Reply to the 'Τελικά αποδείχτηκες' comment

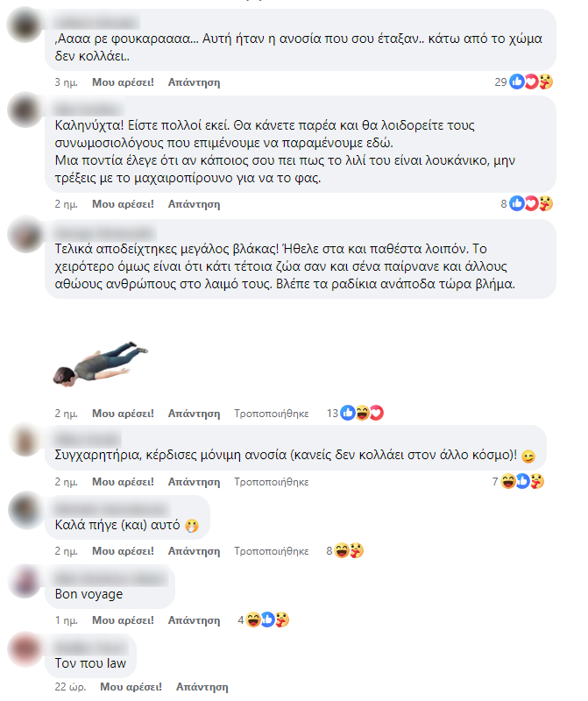pos(194,414)
